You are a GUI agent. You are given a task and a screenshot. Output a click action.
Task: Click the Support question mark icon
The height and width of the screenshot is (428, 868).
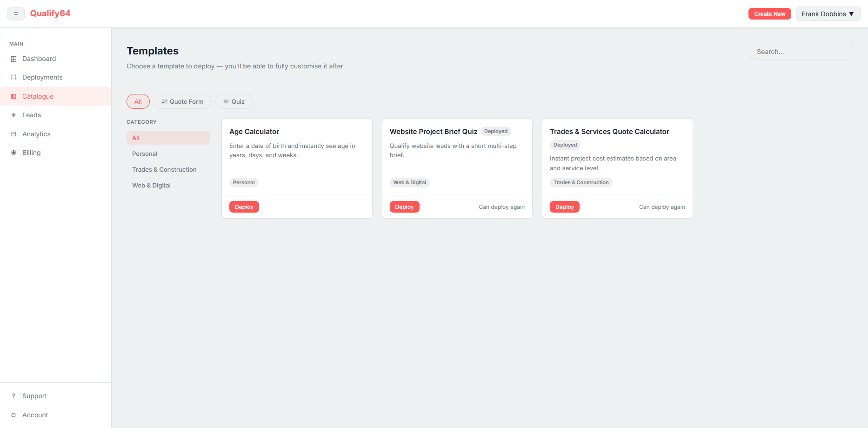pos(13,396)
